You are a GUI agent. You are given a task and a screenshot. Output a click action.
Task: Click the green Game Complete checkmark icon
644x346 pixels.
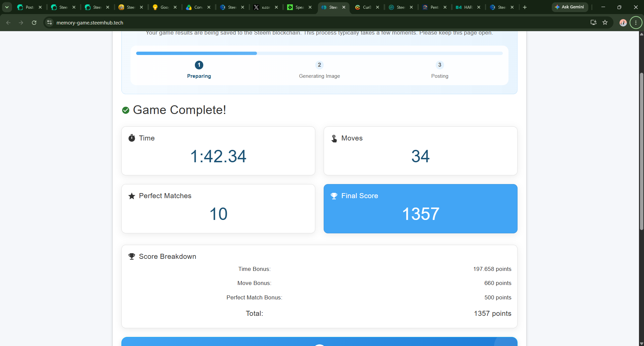pyautogui.click(x=126, y=110)
